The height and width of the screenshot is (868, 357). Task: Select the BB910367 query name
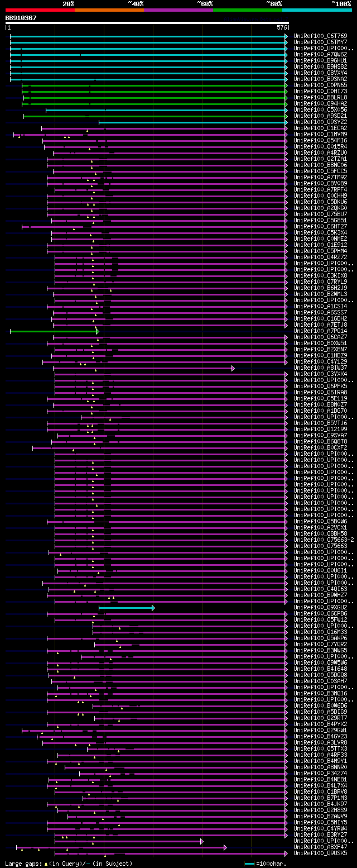(21, 18)
